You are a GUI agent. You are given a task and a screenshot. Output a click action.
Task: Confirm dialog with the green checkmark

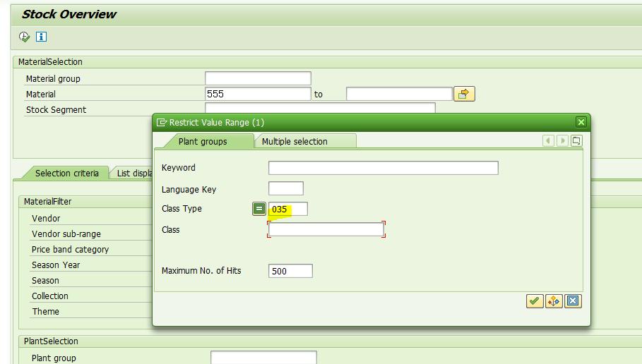point(535,301)
